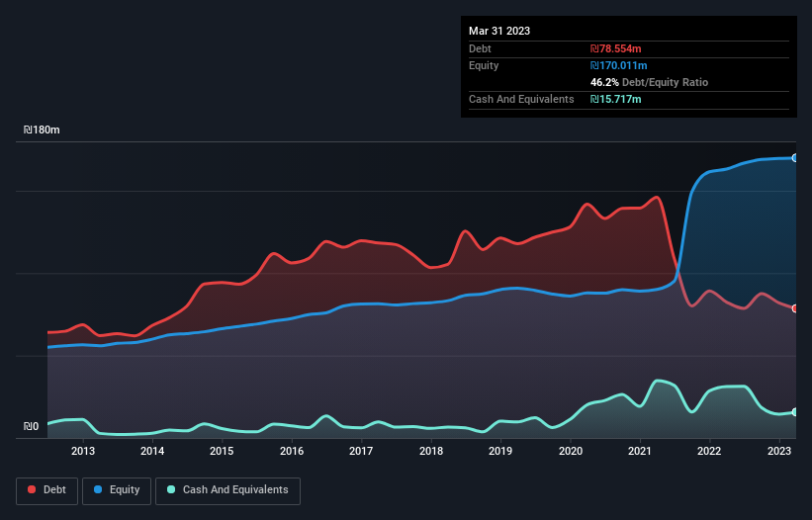Click the 2015 x-axis label
Screen dimensions: 812x520
tap(222, 451)
